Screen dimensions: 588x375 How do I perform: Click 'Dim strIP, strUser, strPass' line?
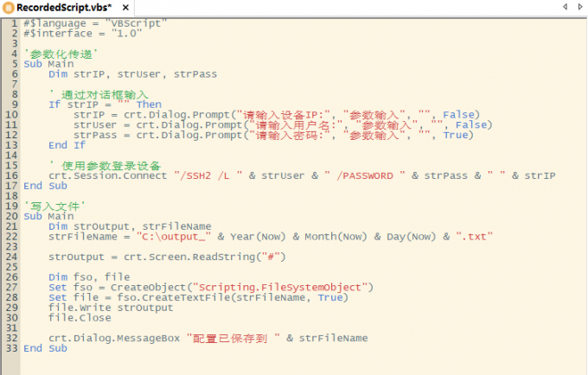(133, 74)
